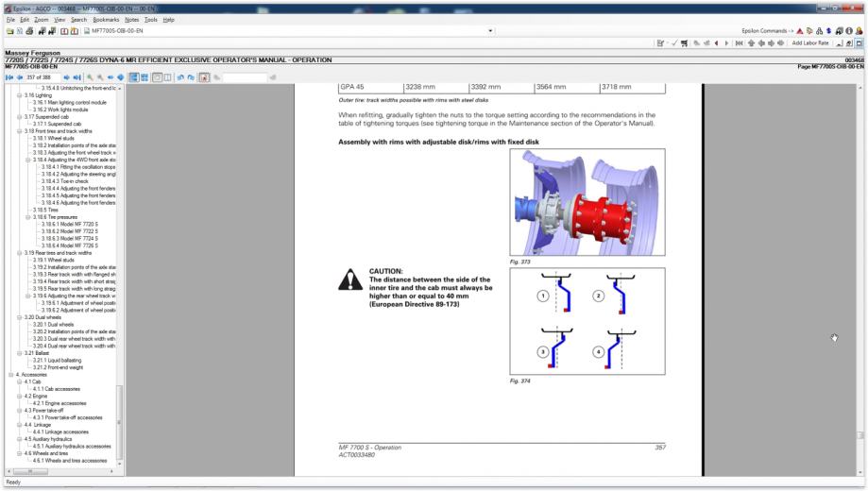The height and width of the screenshot is (491, 868).
Task: Open the Edit menu
Action: click(25, 20)
